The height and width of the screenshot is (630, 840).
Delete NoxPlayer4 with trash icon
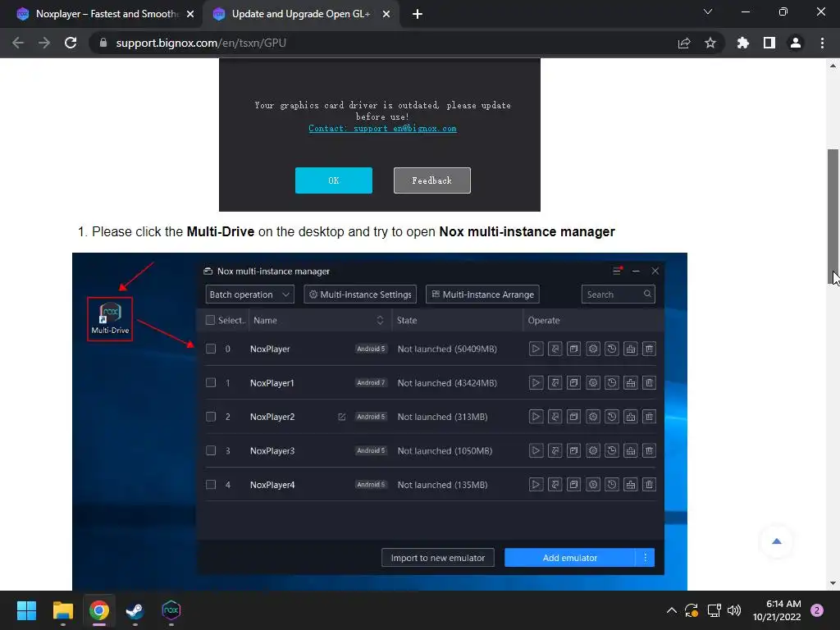[x=650, y=485]
